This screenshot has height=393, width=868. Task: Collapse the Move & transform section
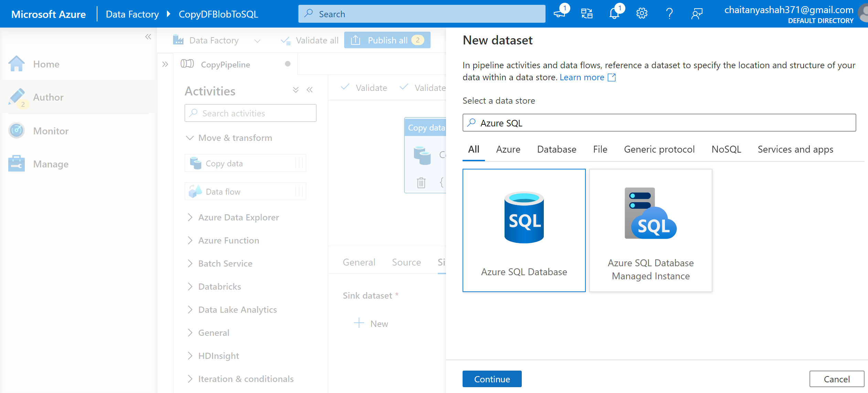pyautogui.click(x=190, y=138)
